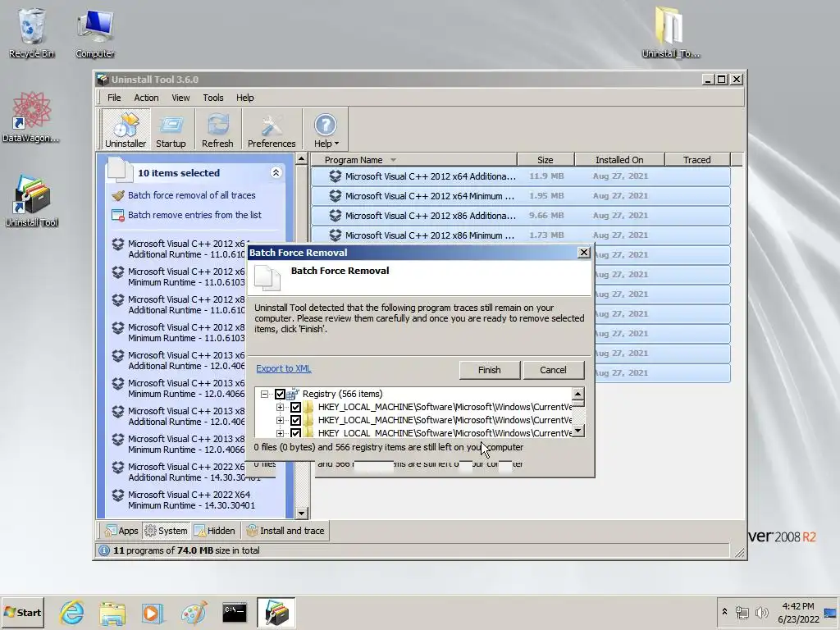Open the Start menu

point(22,612)
